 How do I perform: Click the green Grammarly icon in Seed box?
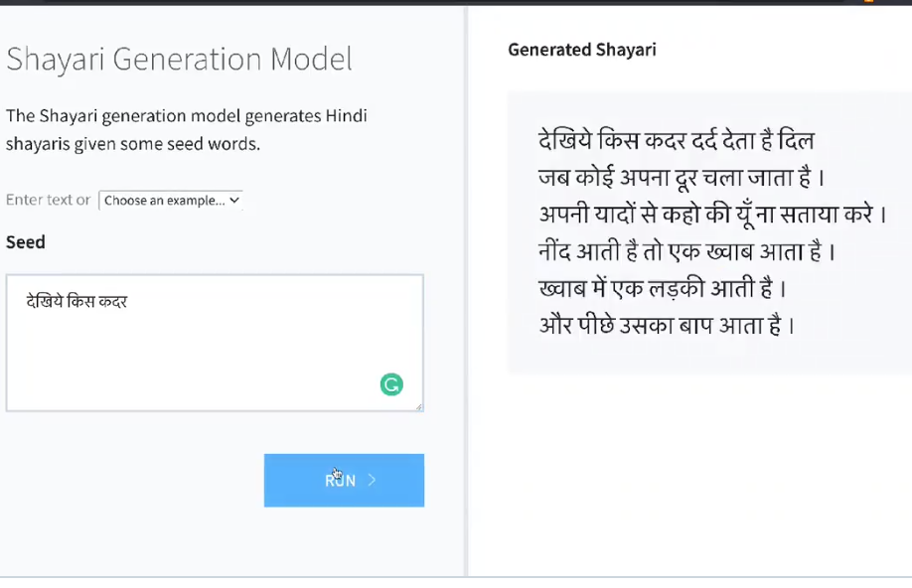pyautogui.click(x=391, y=384)
